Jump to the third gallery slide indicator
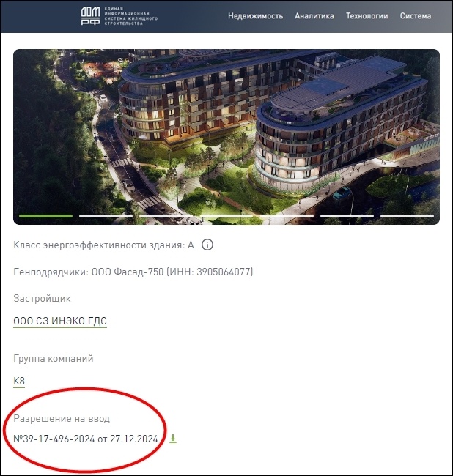This screenshot has width=453, height=476. coord(166,216)
